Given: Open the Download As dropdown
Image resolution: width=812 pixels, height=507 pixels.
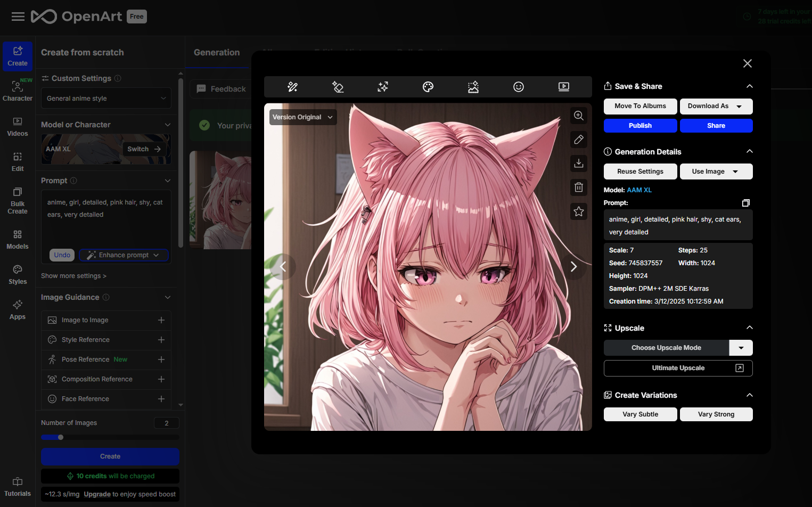Looking at the screenshot, I should (x=716, y=106).
